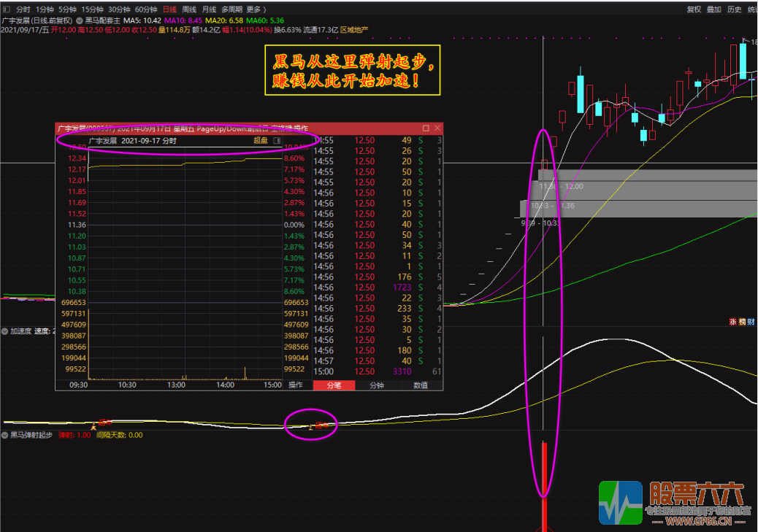This screenshot has height=532, width=758.
Task: Collapse the 黑马弹射起步 indicator panel
Action: click(x=5, y=435)
